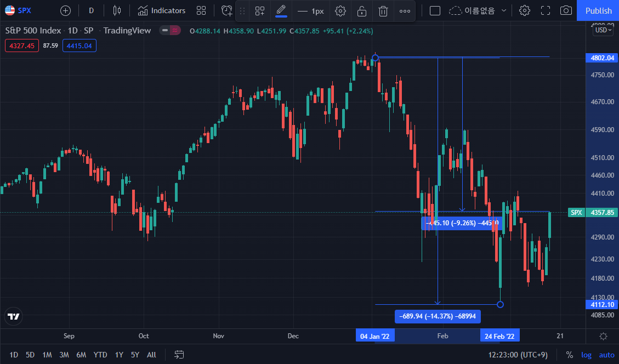Click the SPX price line tag
Image resolution: width=619 pixels, height=364 pixels.
click(x=576, y=212)
